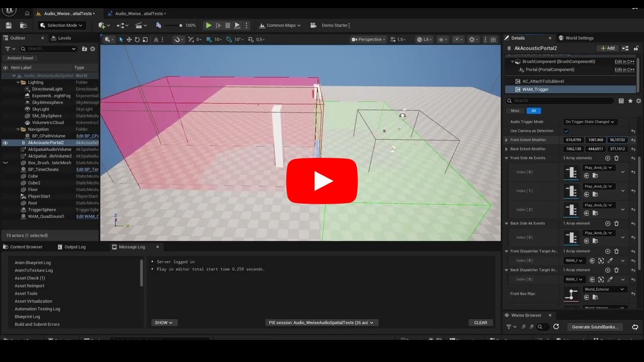Viewport: 644px width, 362px height.
Task: Switch to the World Settings tab
Action: [579, 38]
